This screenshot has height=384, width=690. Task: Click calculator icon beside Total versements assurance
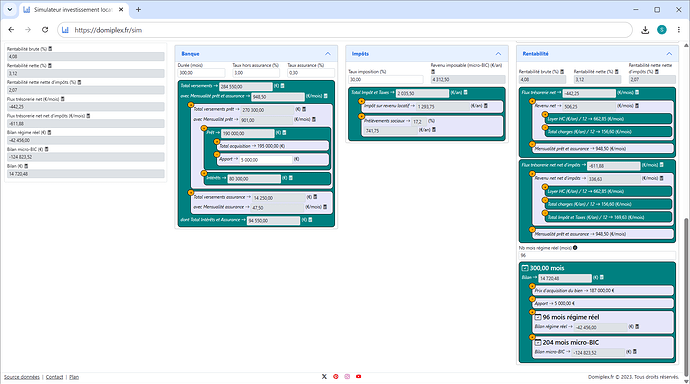tap(315, 197)
